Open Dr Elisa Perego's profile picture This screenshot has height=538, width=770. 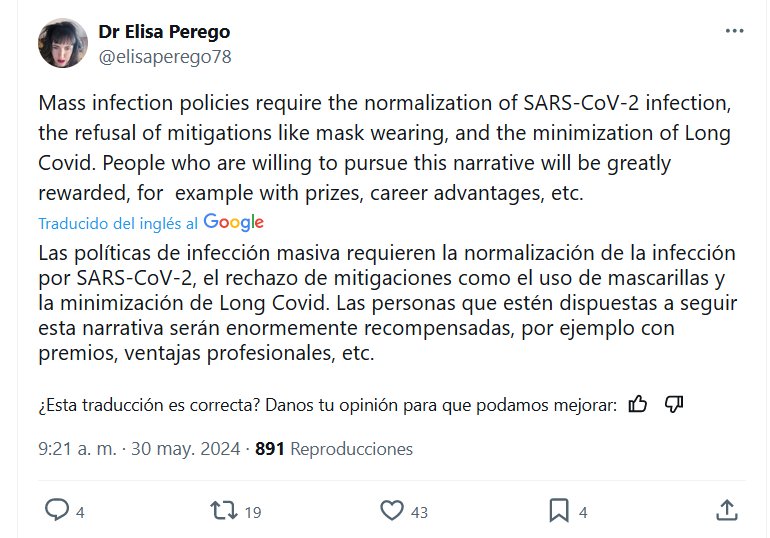[62, 43]
